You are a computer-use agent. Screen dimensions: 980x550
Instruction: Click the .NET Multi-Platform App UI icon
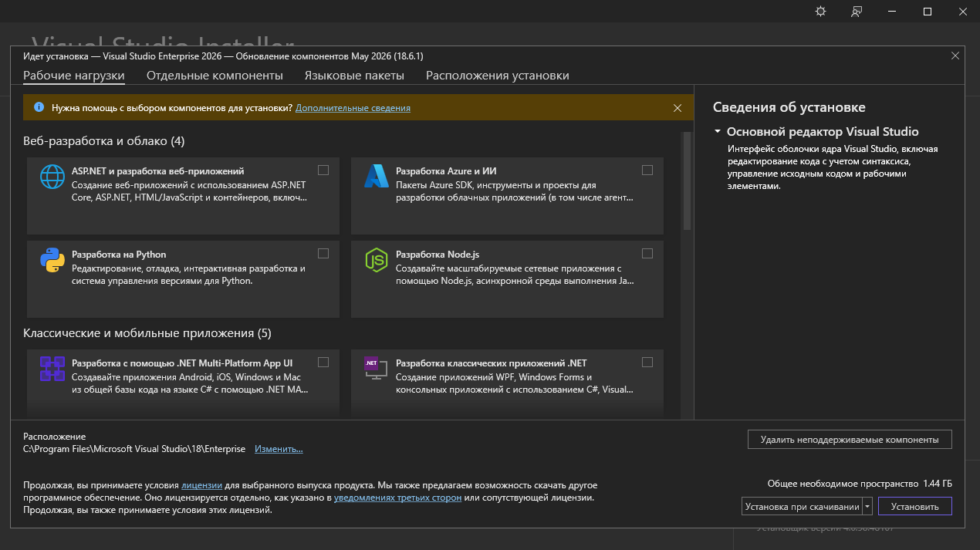[52, 369]
